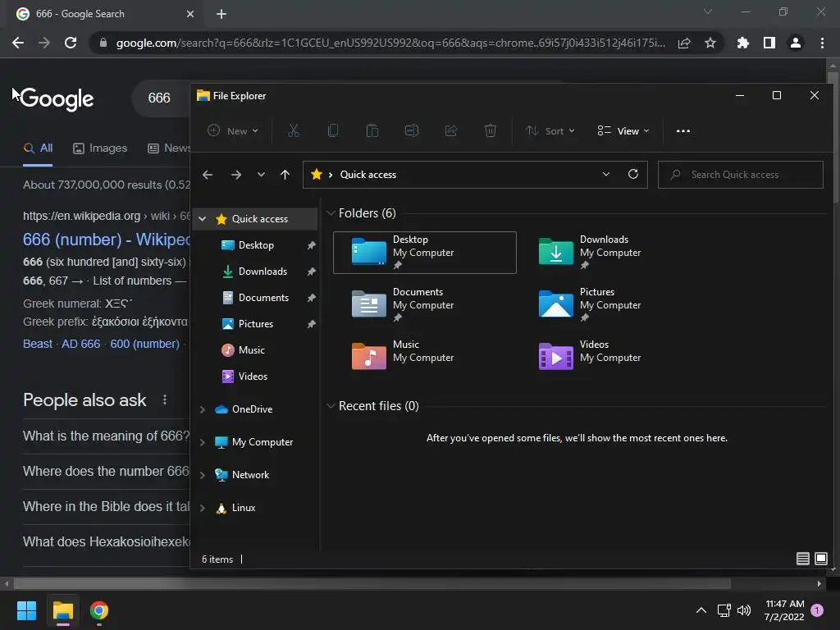The width and height of the screenshot is (840, 630).
Task: Unpin Pictures in the sidebar
Action: coord(311,324)
